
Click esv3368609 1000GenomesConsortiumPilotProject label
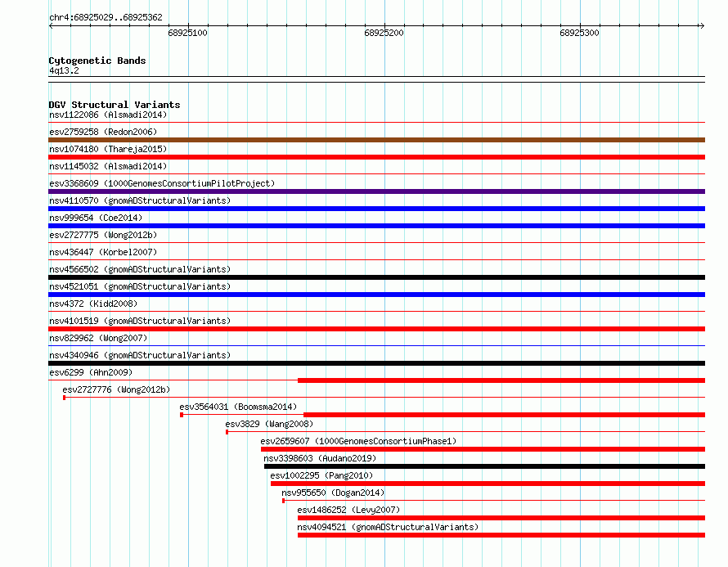162,183
